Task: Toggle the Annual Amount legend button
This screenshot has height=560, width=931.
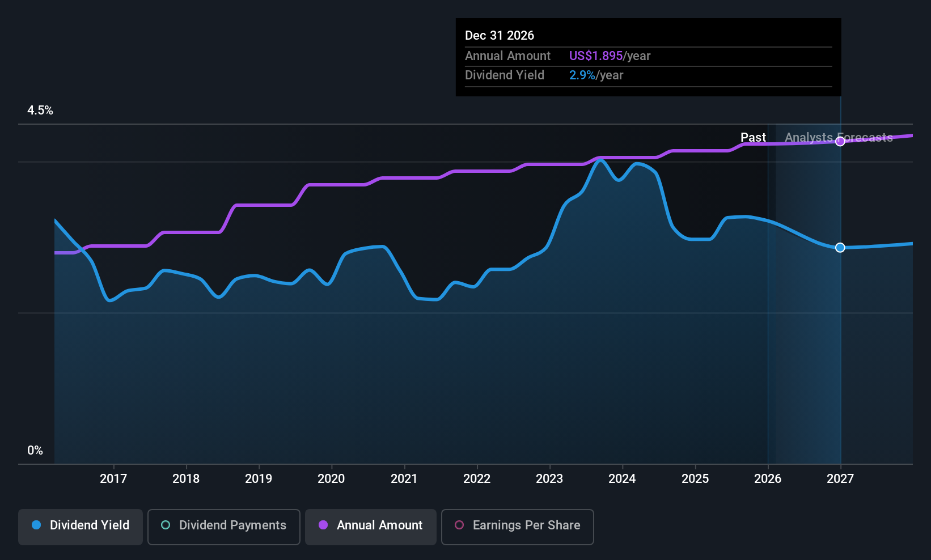Action: pyautogui.click(x=371, y=527)
